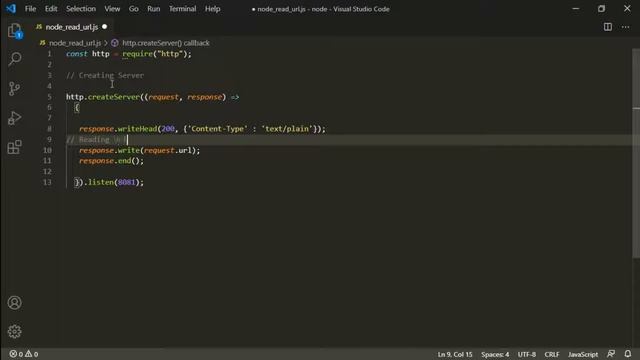The height and width of the screenshot is (360, 640).
Task: Open the View menu
Action: point(112,9)
